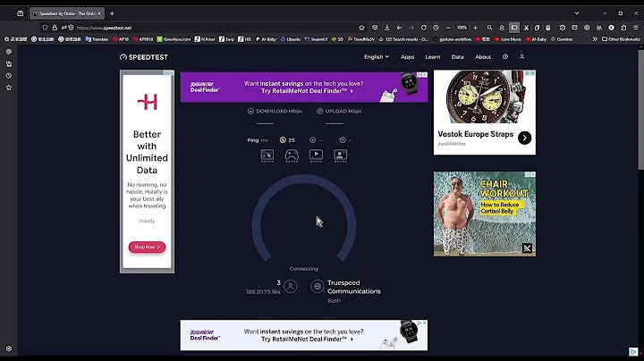Open the Love Music bookmark

(x=508, y=39)
